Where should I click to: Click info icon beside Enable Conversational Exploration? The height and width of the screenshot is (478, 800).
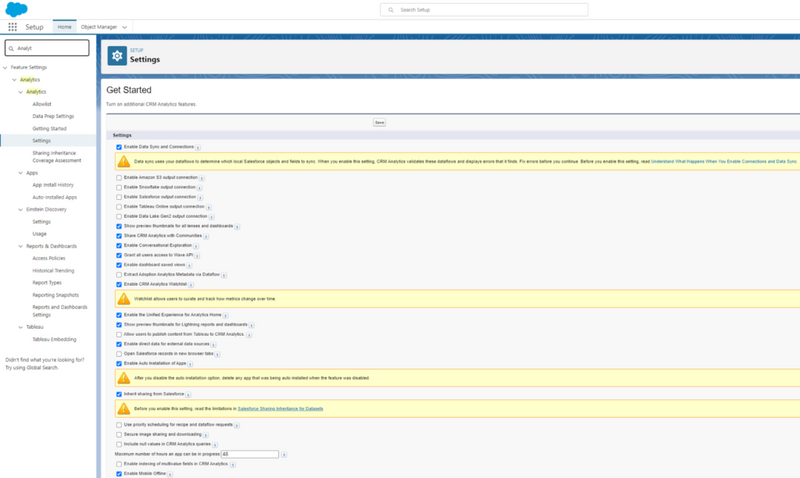(196, 246)
